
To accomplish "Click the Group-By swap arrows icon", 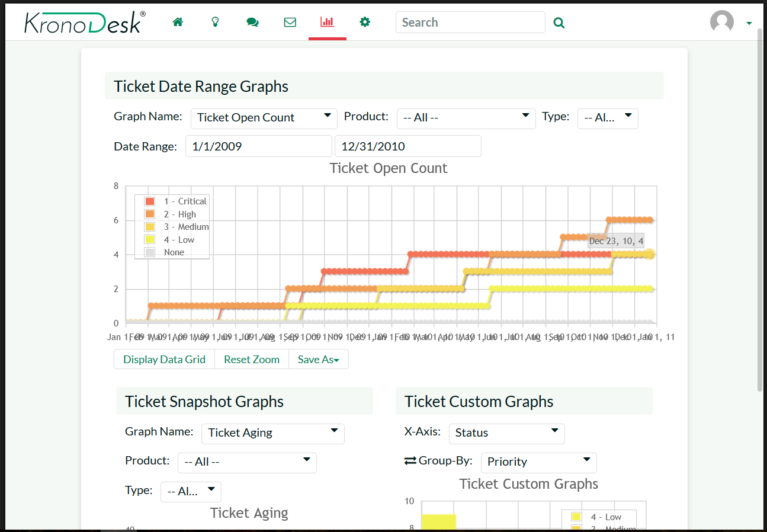I will 410,461.
